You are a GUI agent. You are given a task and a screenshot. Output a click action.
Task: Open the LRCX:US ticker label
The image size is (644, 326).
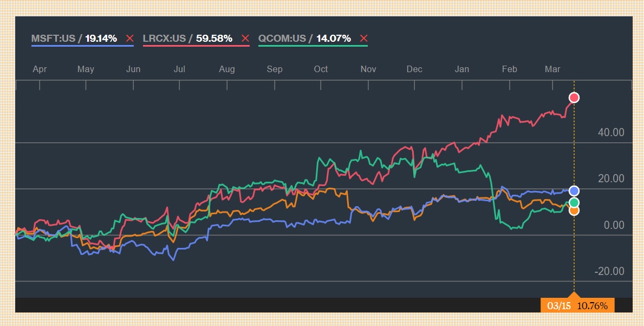point(165,39)
